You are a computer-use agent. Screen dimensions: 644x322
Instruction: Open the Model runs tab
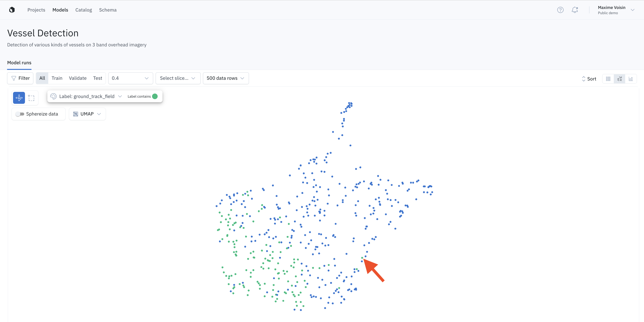pyautogui.click(x=19, y=63)
